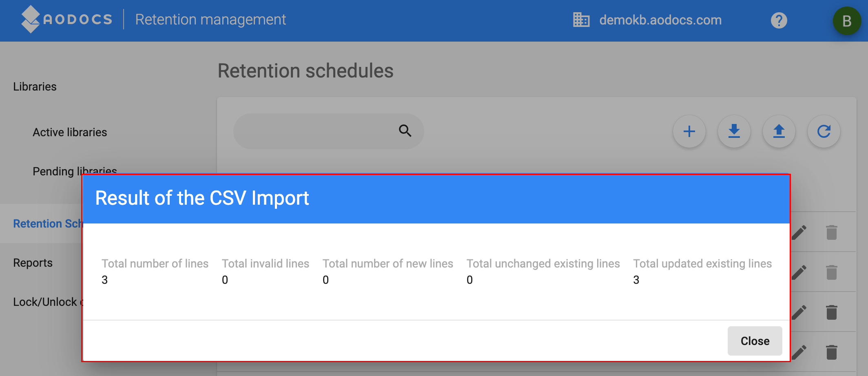
Task: Select Libraries section in sidebar
Action: coord(35,86)
